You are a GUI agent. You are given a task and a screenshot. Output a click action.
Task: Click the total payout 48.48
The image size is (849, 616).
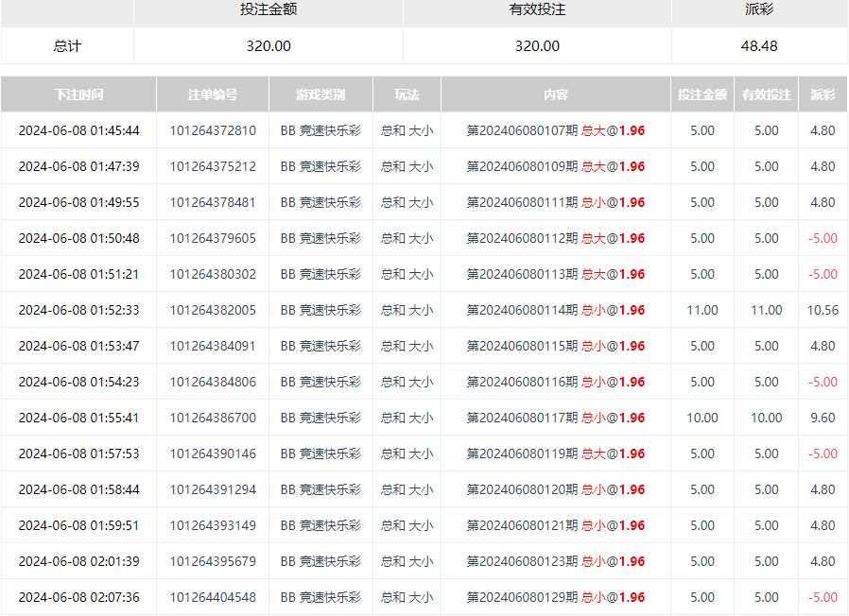point(759,45)
